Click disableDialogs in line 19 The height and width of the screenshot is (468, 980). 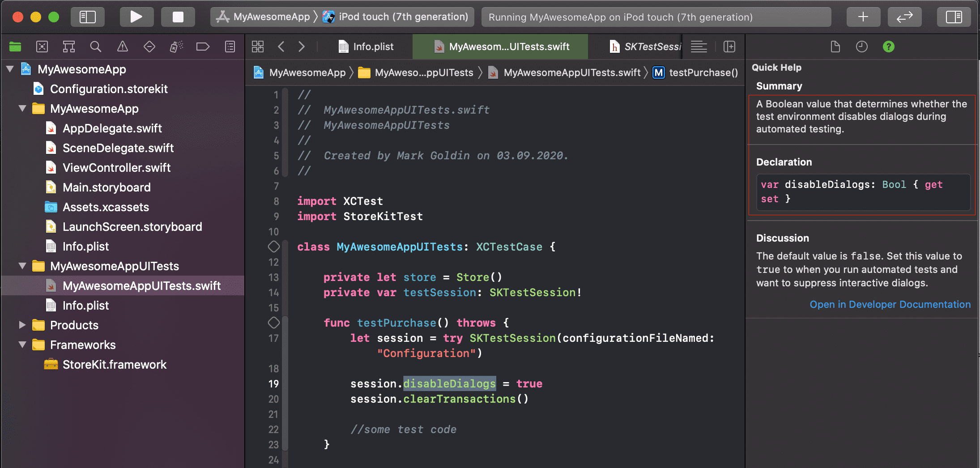coord(450,383)
